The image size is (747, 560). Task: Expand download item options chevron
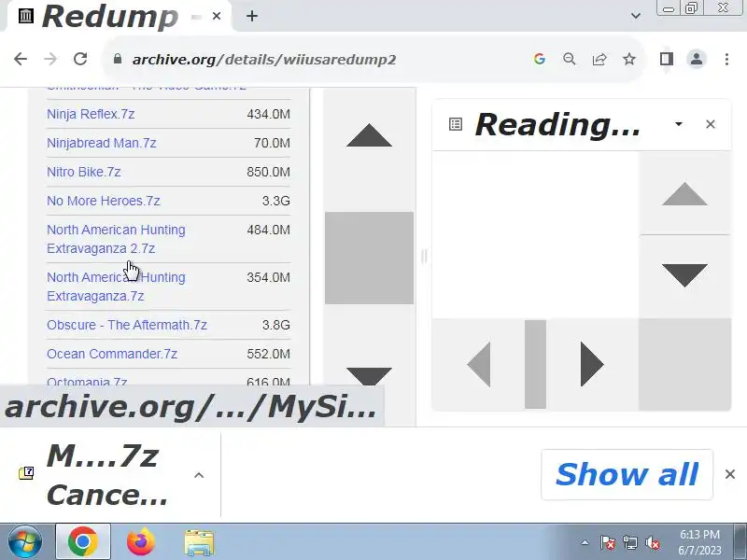(x=199, y=475)
